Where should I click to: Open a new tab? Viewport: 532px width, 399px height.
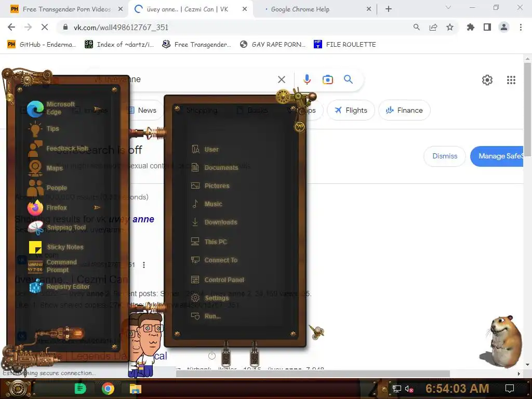pyautogui.click(x=389, y=9)
